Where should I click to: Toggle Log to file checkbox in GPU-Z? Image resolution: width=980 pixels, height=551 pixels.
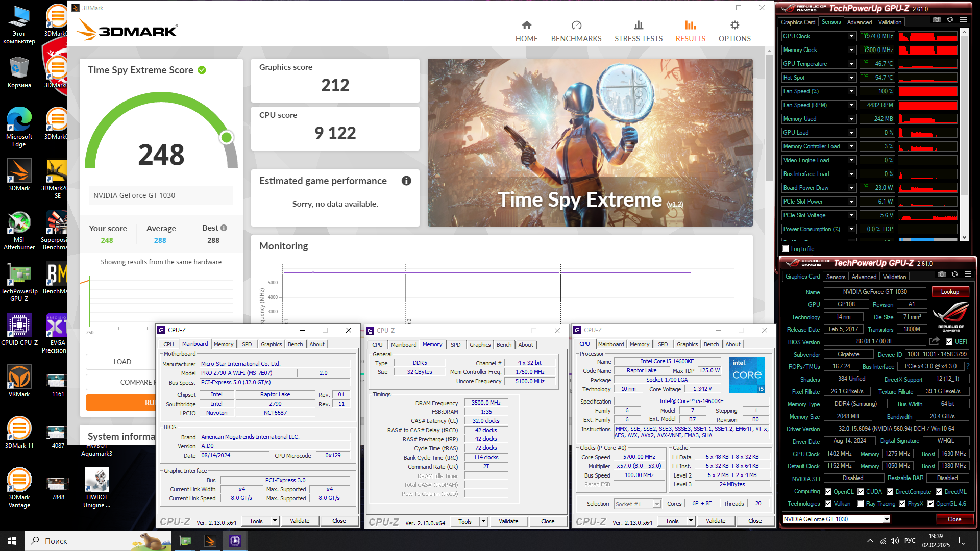click(x=786, y=249)
